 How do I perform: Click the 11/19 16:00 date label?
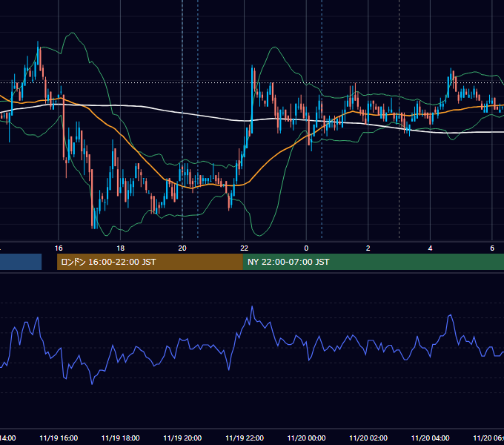(59, 438)
